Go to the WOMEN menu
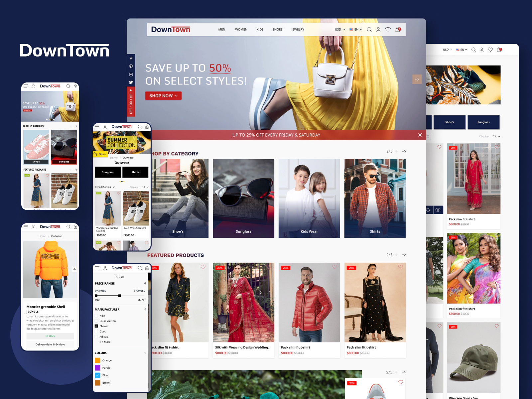532x399 pixels. click(x=241, y=30)
